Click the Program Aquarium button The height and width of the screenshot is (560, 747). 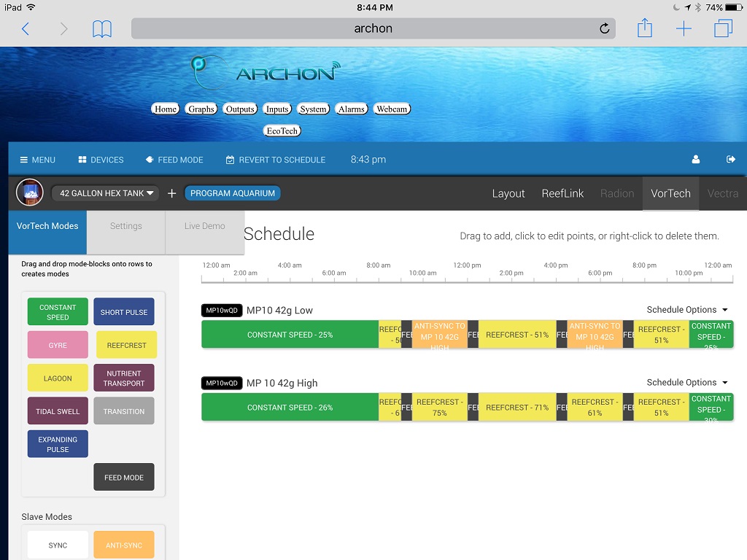(x=233, y=193)
